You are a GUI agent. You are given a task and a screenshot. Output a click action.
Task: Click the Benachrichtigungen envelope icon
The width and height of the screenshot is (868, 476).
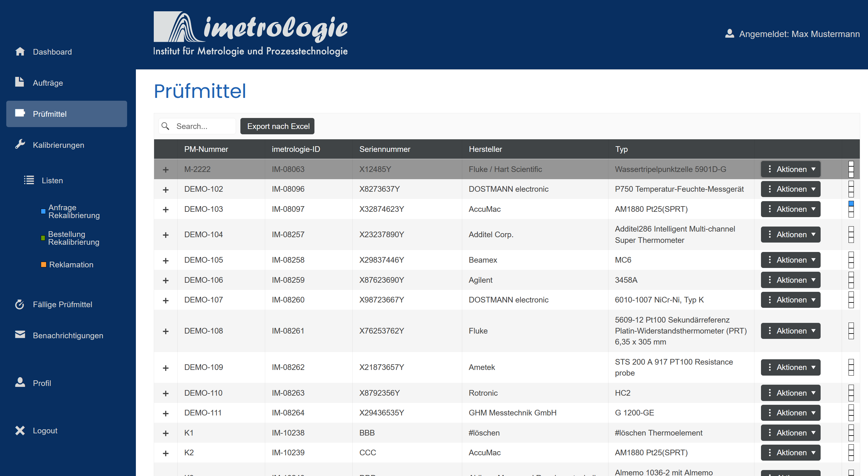pos(20,335)
